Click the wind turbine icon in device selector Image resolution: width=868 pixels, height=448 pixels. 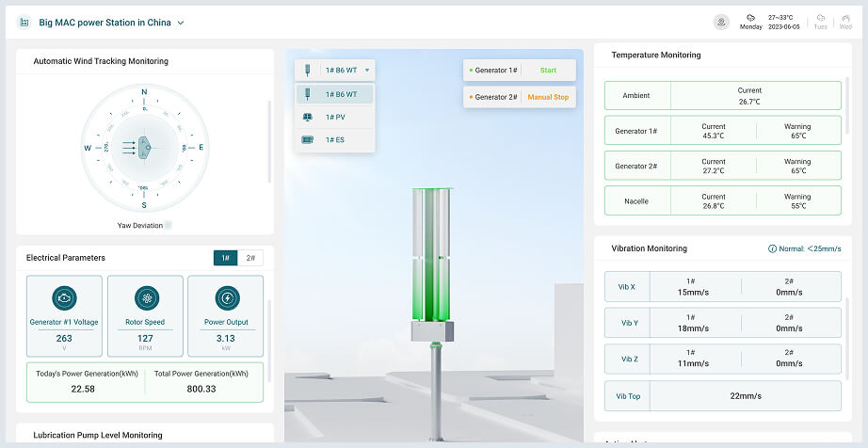point(308,70)
